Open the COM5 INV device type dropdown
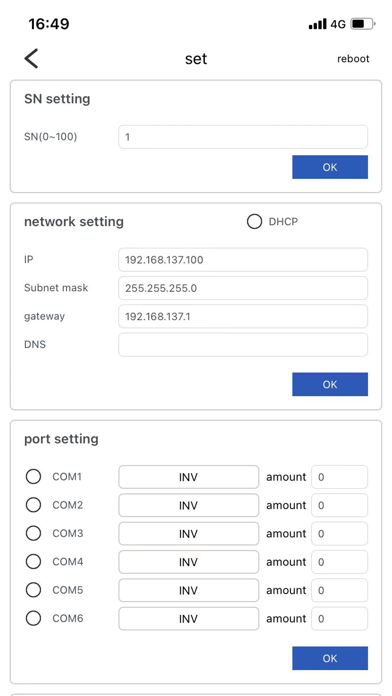 189,590
